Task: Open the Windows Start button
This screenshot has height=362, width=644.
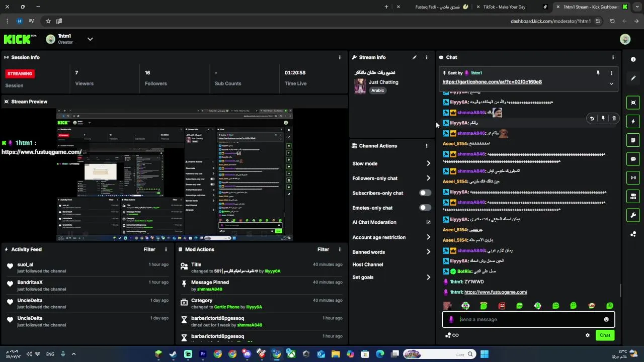Action: click(484, 354)
